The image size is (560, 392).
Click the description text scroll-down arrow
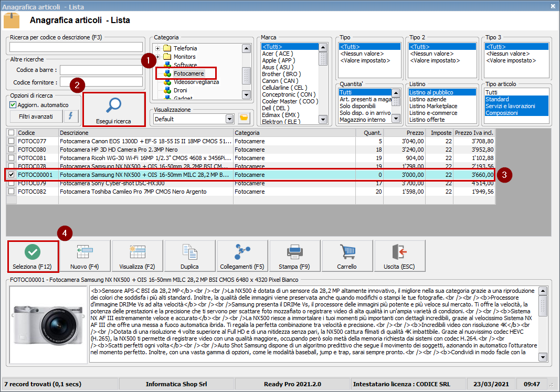[x=543, y=357]
